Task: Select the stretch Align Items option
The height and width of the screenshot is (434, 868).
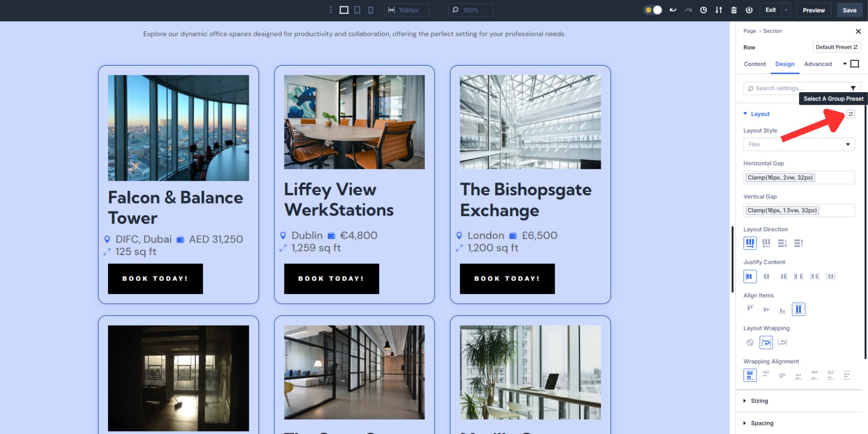Action: pos(798,309)
